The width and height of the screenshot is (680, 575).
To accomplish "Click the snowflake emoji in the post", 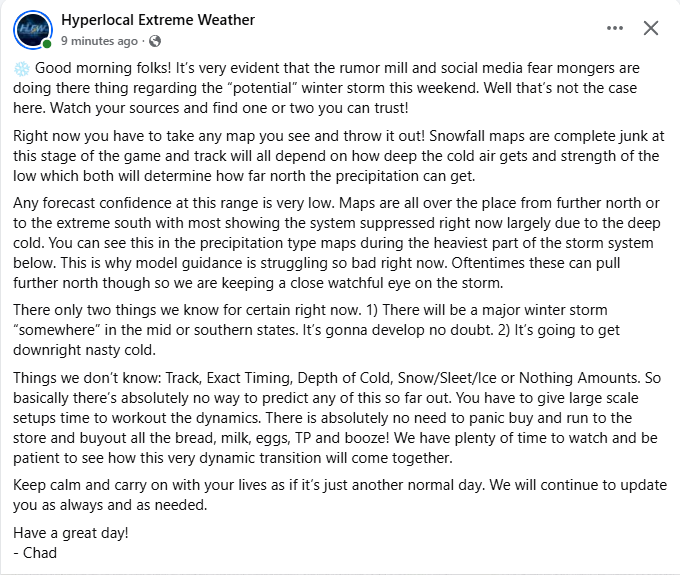I will (21, 68).
